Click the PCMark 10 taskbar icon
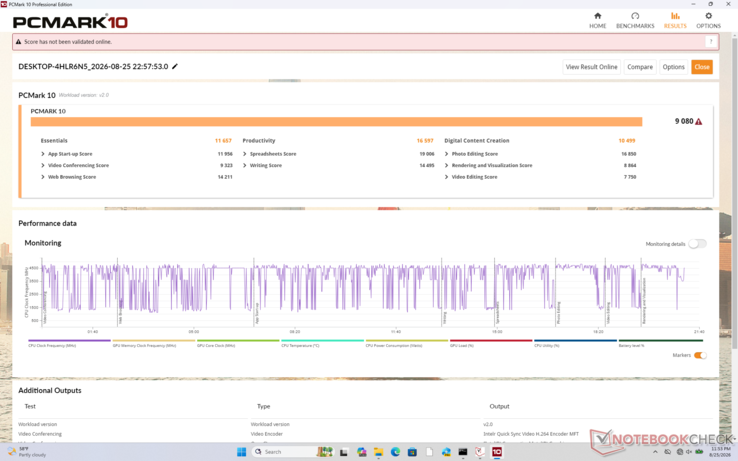The height and width of the screenshot is (461, 738). (x=497, y=452)
